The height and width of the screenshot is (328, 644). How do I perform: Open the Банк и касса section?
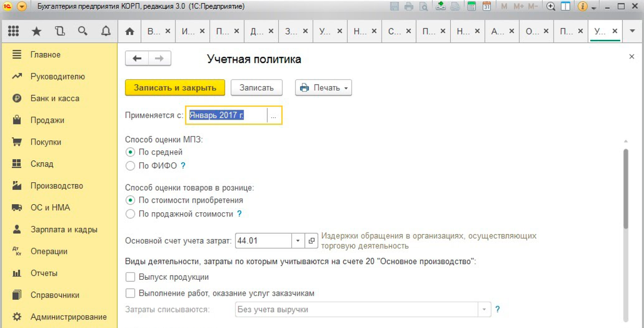click(59, 99)
